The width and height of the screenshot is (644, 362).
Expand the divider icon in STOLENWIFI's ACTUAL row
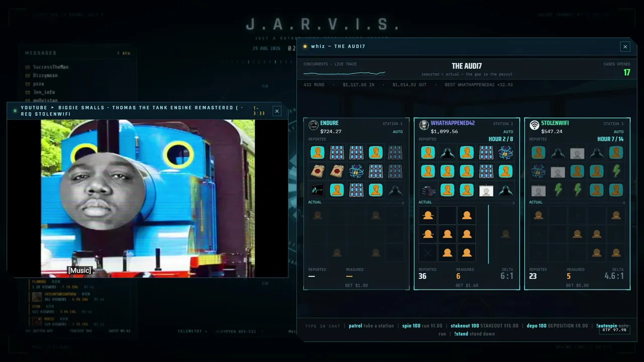[624, 203]
